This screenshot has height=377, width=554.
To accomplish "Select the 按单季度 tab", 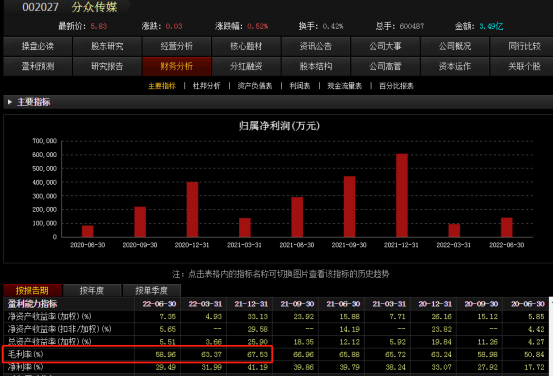I will click(152, 290).
